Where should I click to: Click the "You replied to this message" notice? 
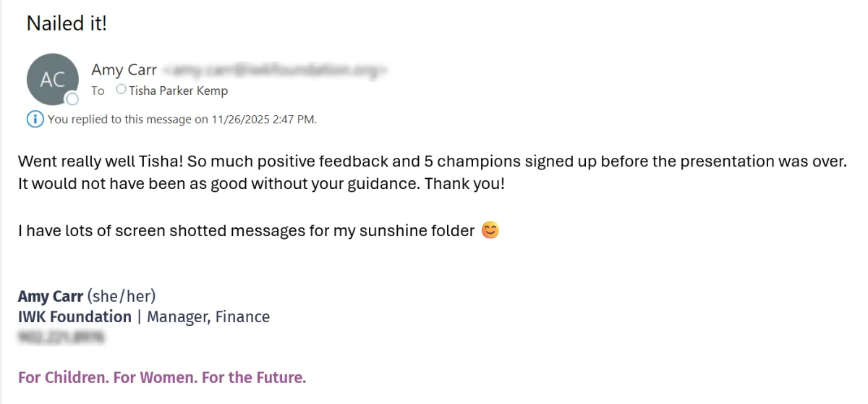[x=182, y=119]
